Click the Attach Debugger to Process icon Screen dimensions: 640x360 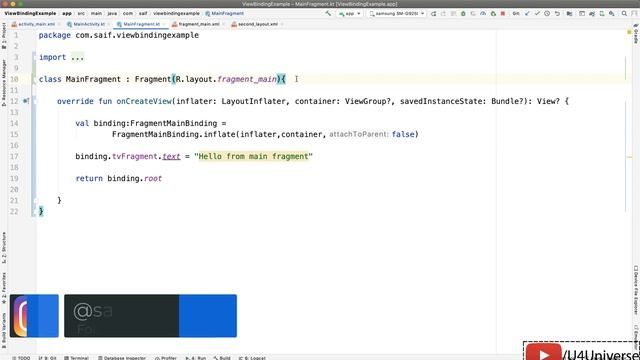pyautogui.click(x=493, y=13)
